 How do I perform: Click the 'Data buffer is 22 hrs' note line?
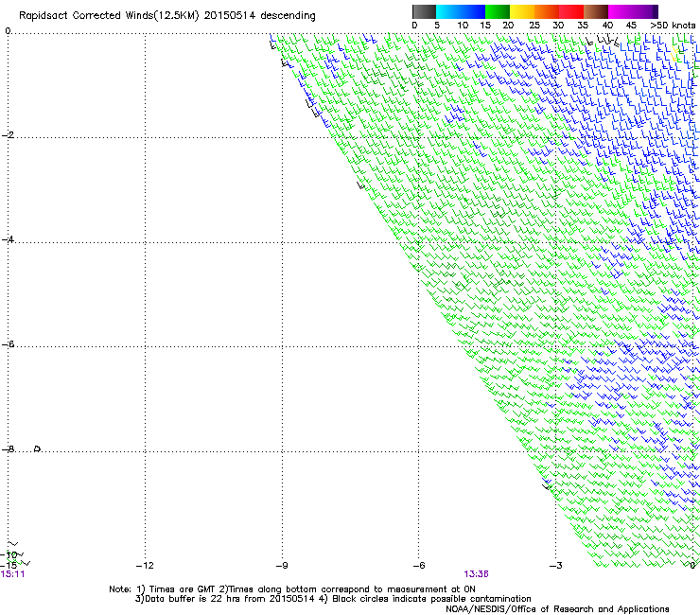point(333,599)
